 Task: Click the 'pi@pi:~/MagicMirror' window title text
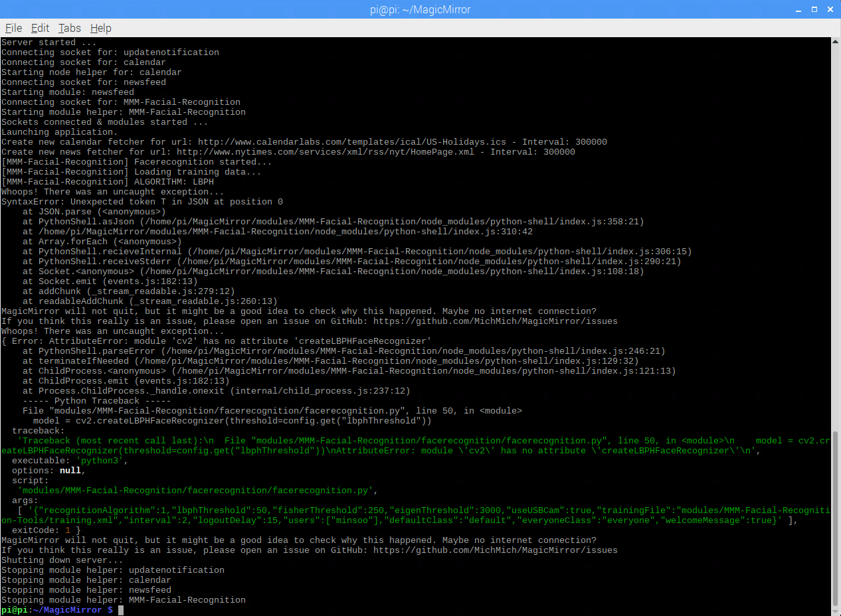[420, 9]
